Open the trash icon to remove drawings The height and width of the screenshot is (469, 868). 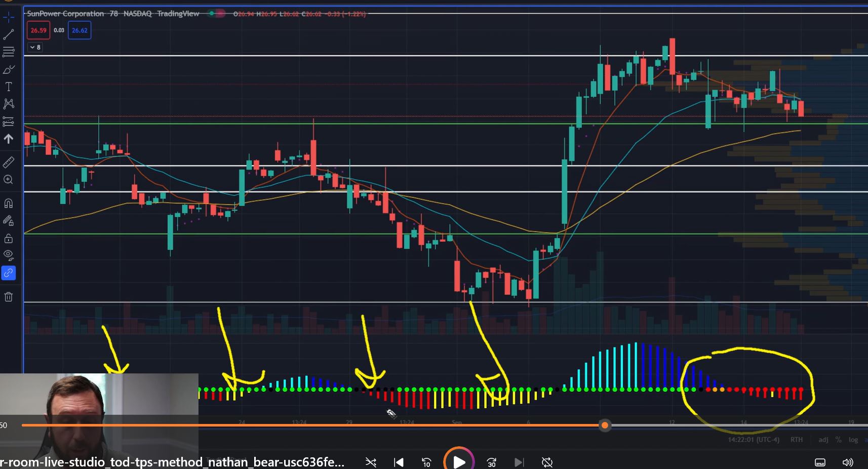click(x=9, y=296)
